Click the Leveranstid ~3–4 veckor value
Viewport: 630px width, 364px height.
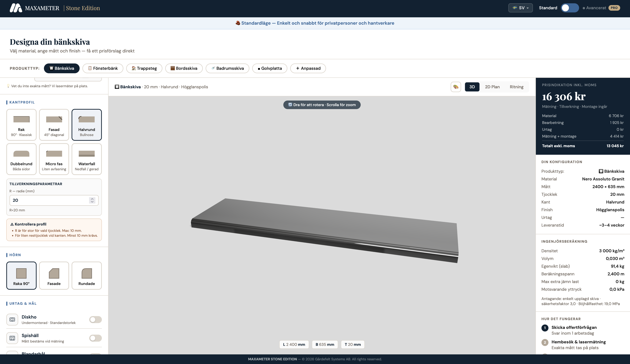(x=611, y=225)
